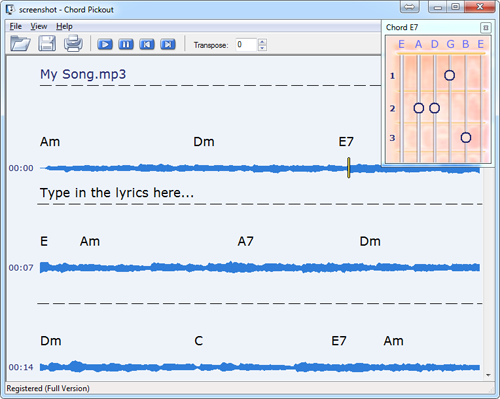Maximize the Chord Pickout window
The width and height of the screenshot is (500, 399).
tap(455, 6)
